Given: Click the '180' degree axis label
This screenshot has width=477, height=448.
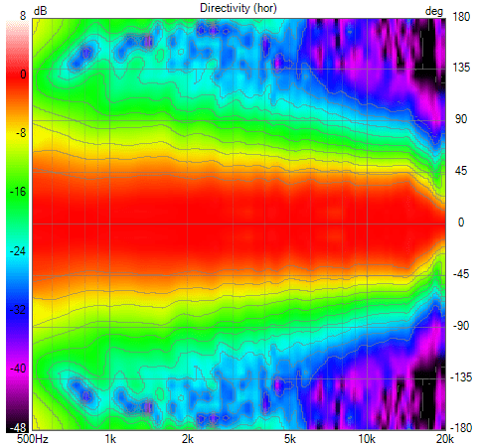Looking at the screenshot, I should point(461,16).
